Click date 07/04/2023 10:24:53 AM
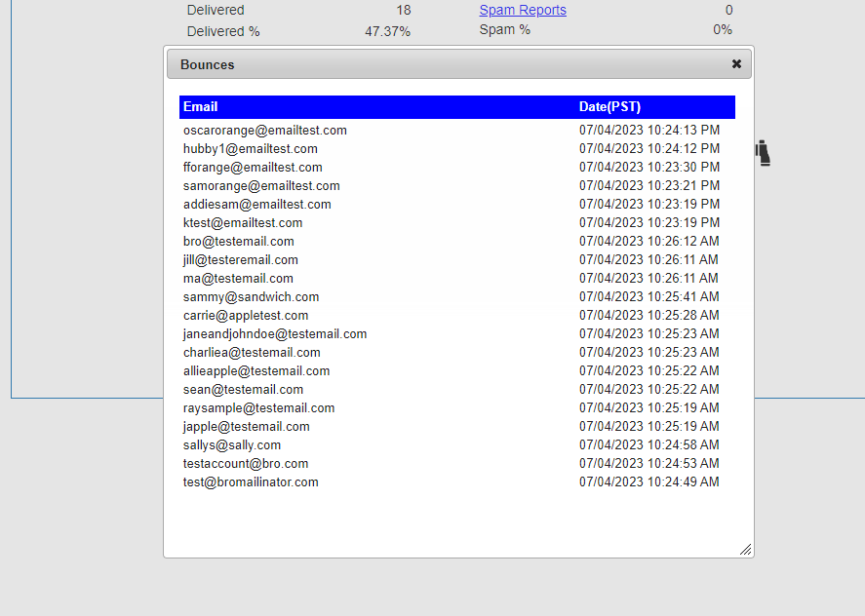Image resolution: width=865 pixels, height=616 pixels. tap(649, 464)
